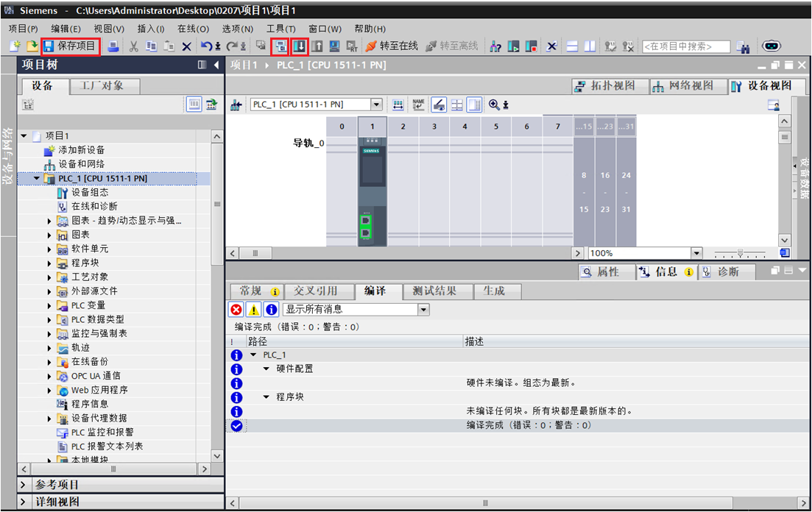
Task: Click the Redo arrow icon
Action: tap(233, 46)
